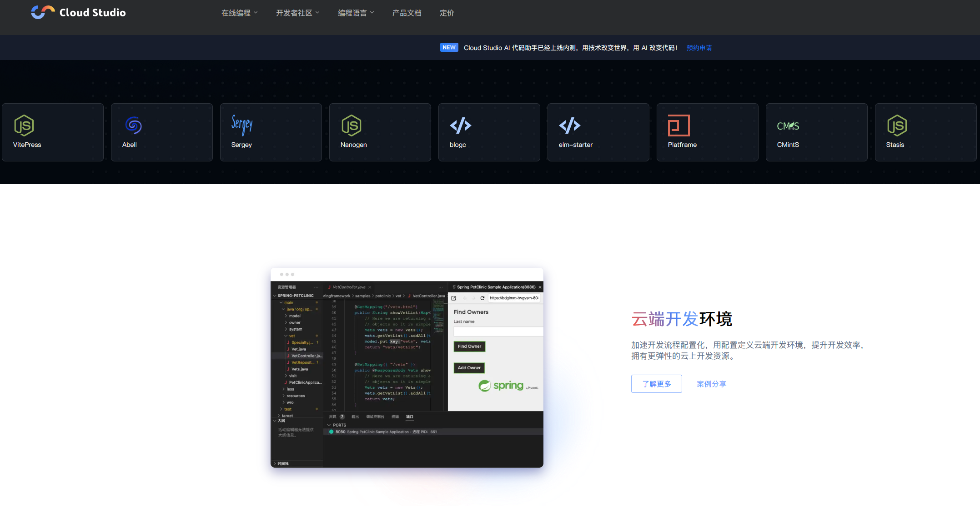Expand the 在线编程 dropdown menu
The image size is (980, 532).
coord(239,13)
